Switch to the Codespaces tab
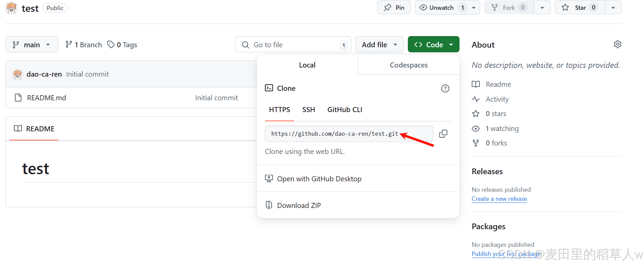The width and height of the screenshot is (644, 265). pos(409,65)
